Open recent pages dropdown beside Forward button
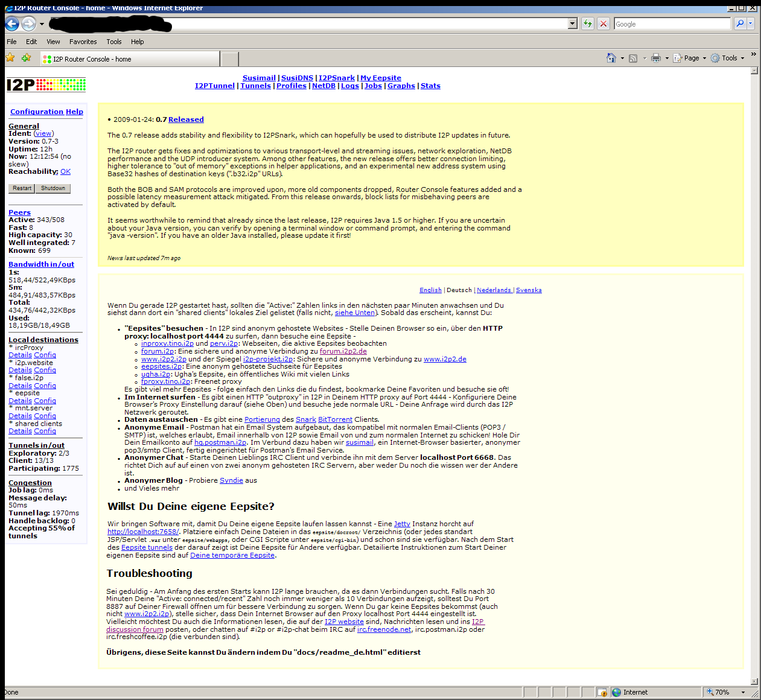 click(42, 24)
